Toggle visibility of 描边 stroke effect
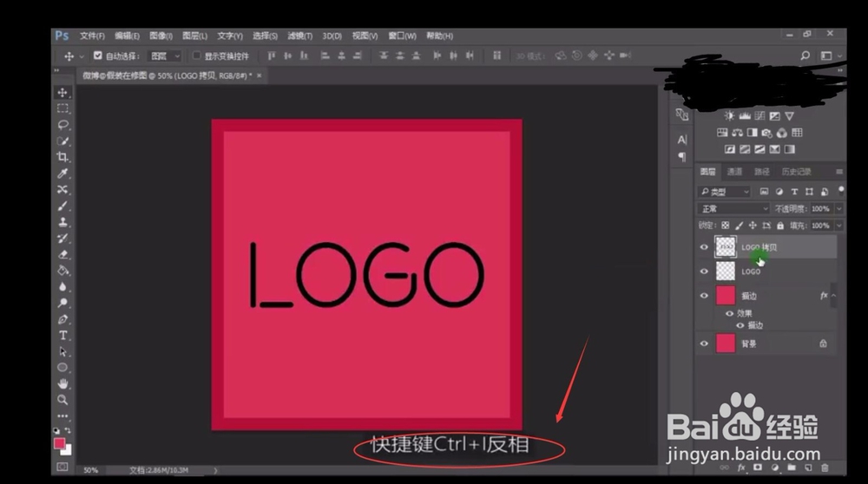Screen dimensions: 868x484 [740, 325]
